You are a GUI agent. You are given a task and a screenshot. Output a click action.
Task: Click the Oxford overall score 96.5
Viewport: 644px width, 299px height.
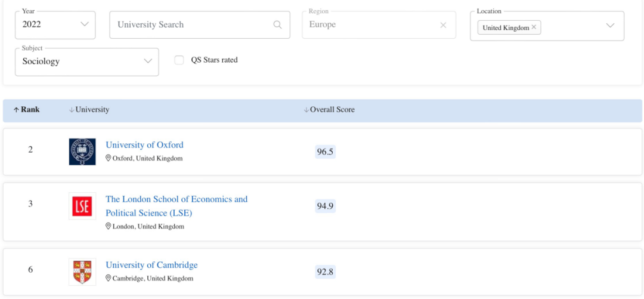tap(326, 152)
